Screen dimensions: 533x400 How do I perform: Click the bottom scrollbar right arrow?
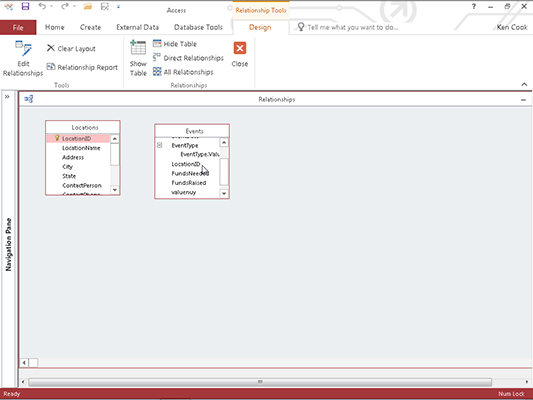(x=527, y=382)
